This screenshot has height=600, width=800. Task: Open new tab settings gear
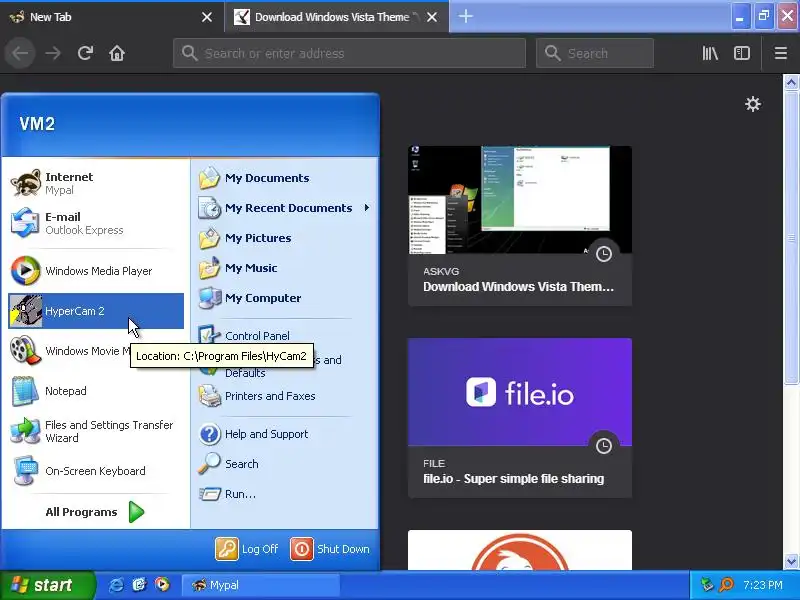pos(753,104)
